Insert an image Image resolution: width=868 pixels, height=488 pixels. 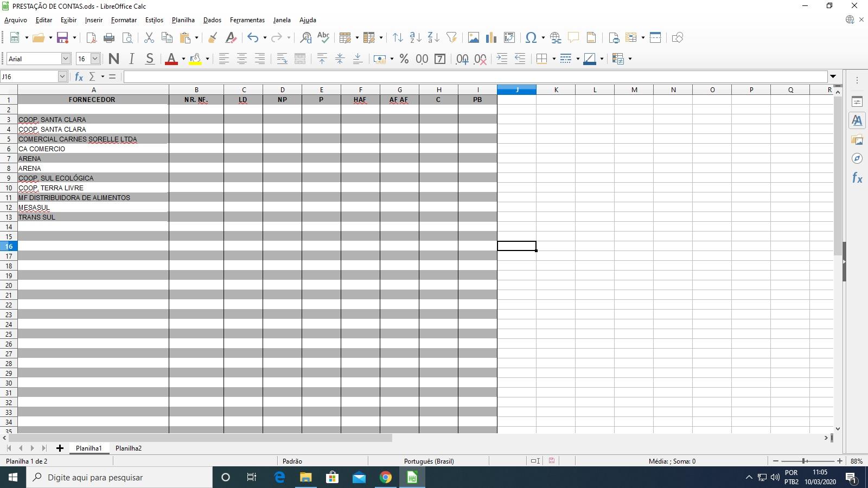click(x=474, y=37)
